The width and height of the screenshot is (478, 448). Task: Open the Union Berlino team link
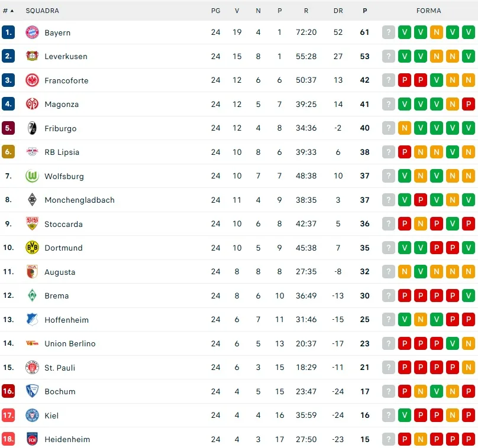tap(70, 343)
